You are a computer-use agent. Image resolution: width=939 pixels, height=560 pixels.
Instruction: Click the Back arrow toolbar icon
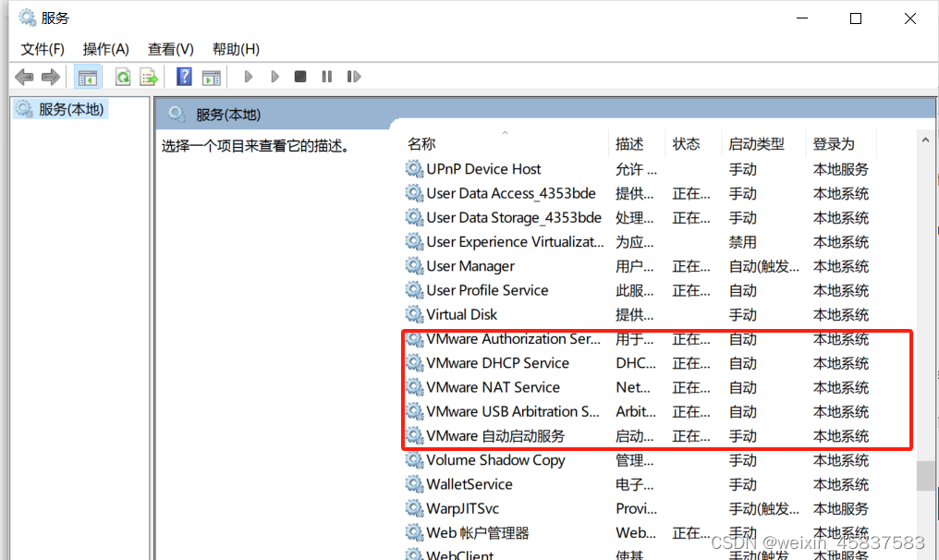pos(24,77)
